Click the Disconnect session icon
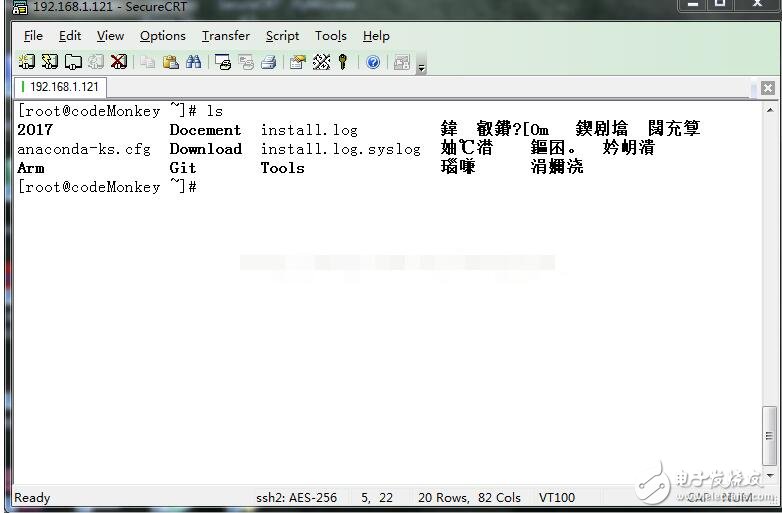The image size is (782, 513). point(119,62)
